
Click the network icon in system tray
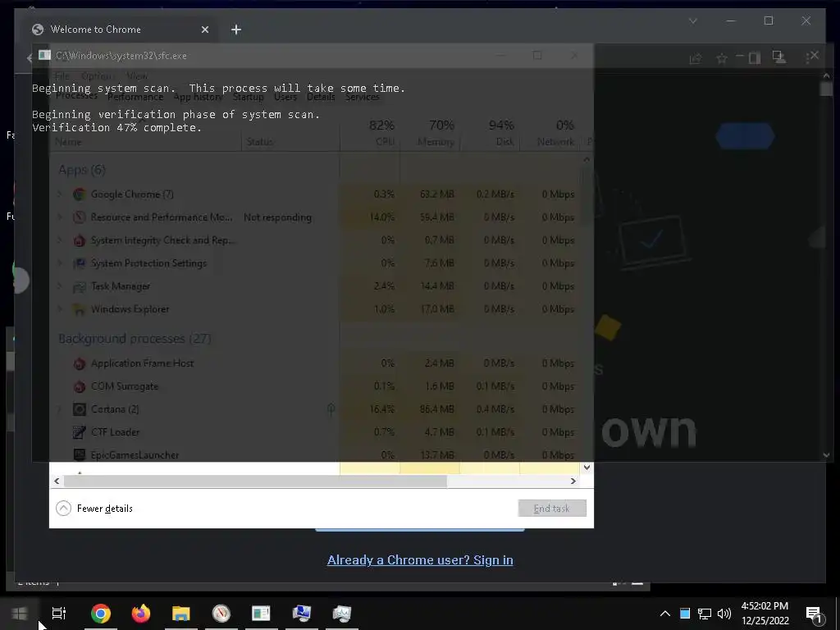point(705,614)
